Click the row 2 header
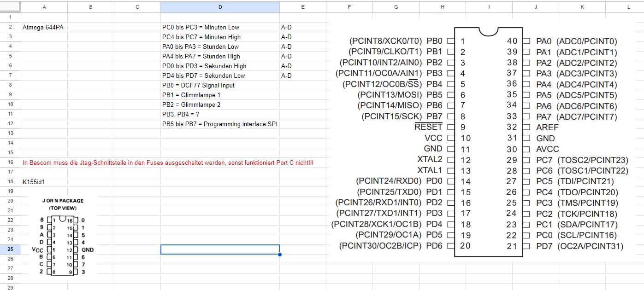Viewport: 644px width, 290px height. 10,27
